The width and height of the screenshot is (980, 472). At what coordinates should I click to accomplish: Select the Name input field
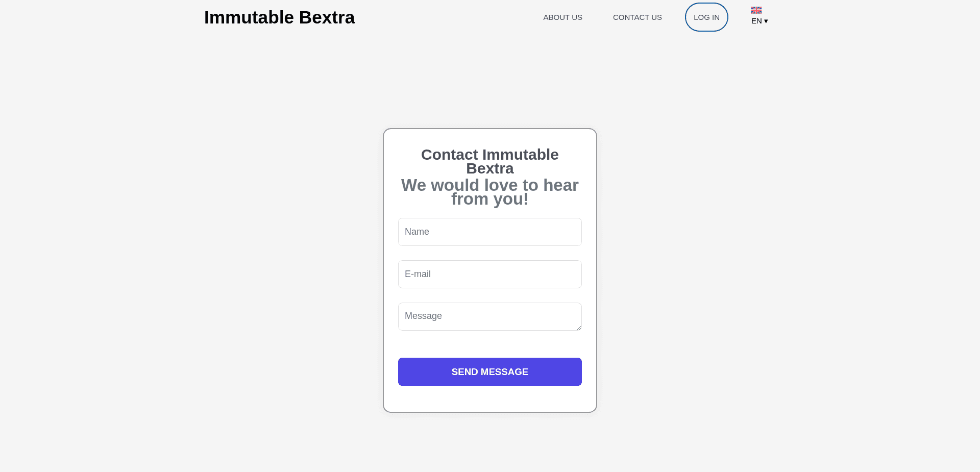click(489, 232)
